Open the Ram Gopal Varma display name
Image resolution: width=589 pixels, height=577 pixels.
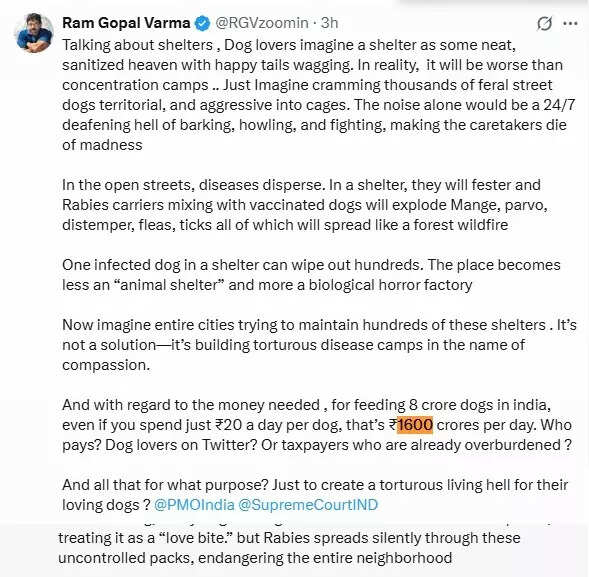126,23
